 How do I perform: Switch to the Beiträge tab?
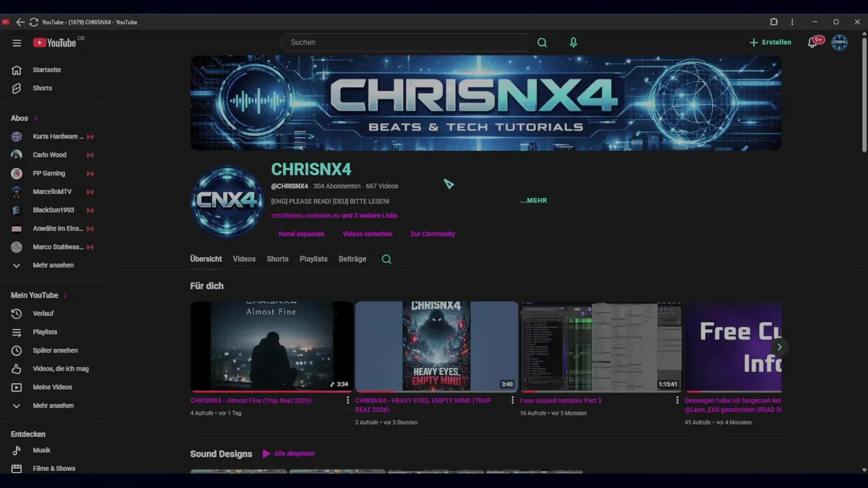pos(353,259)
